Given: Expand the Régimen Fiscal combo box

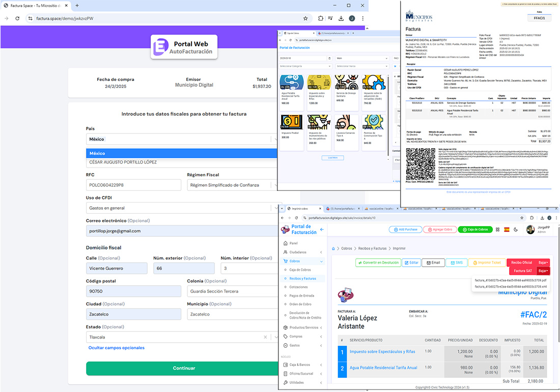Looking at the screenshot, I should click(234, 185).
